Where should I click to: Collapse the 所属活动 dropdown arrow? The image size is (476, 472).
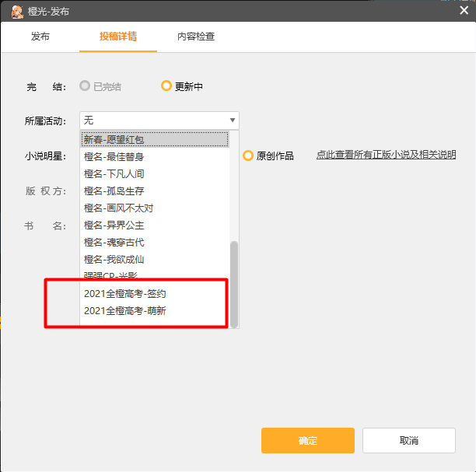(232, 121)
